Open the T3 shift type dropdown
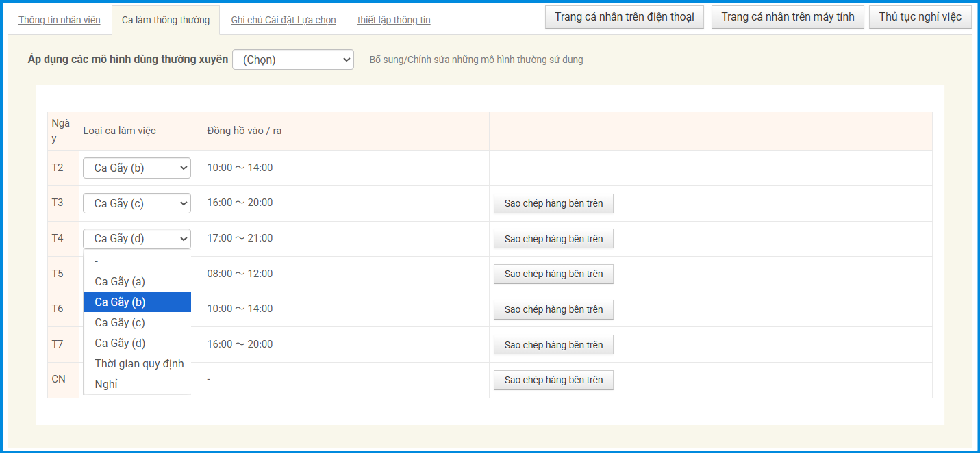This screenshot has height=453, width=980. pyautogui.click(x=137, y=203)
